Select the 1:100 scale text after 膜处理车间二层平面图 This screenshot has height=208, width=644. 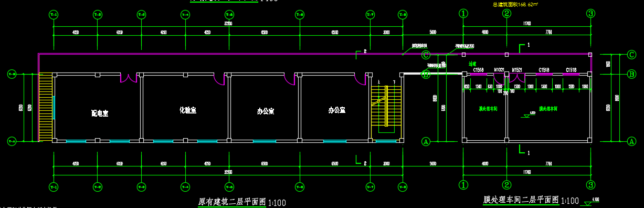570,201
